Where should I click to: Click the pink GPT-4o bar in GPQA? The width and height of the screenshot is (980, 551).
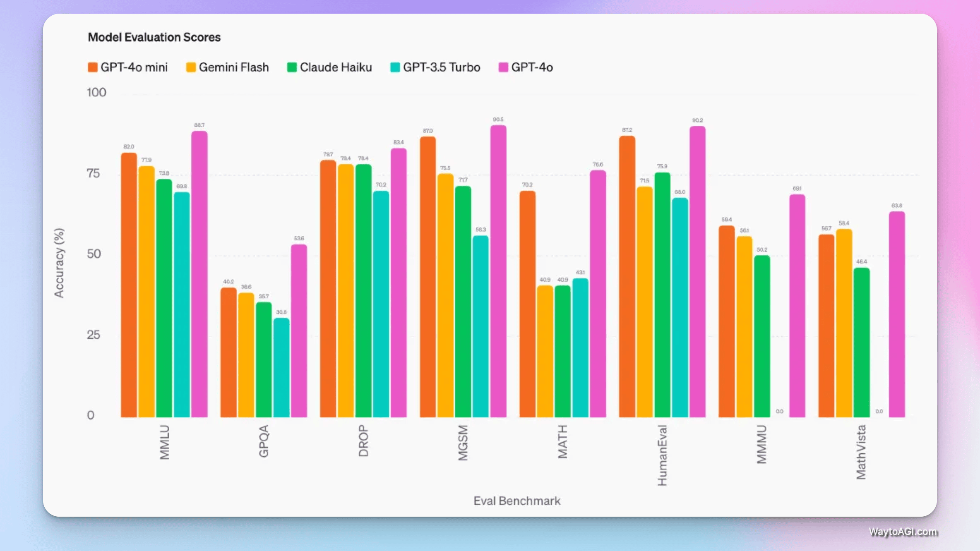tap(299, 331)
